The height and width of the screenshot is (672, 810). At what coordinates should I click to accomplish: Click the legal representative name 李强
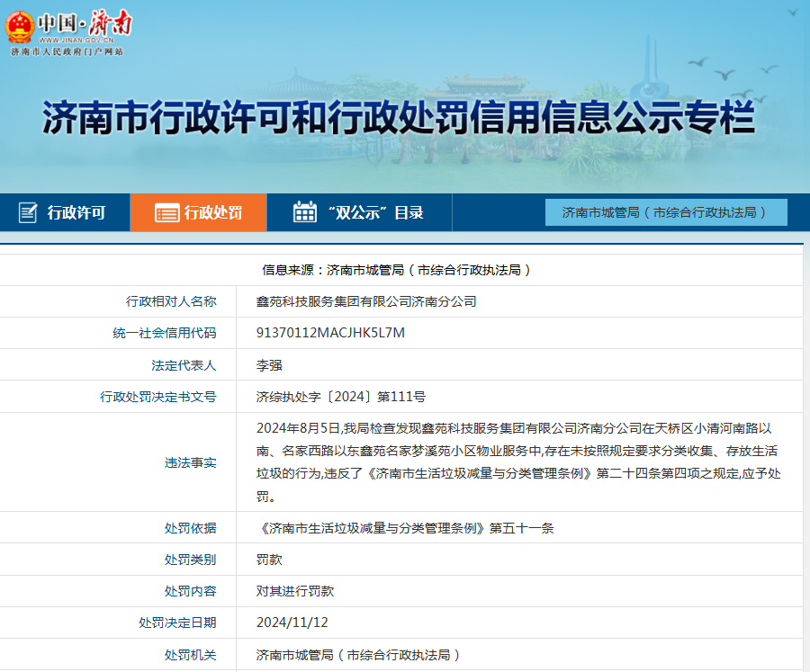point(269,364)
